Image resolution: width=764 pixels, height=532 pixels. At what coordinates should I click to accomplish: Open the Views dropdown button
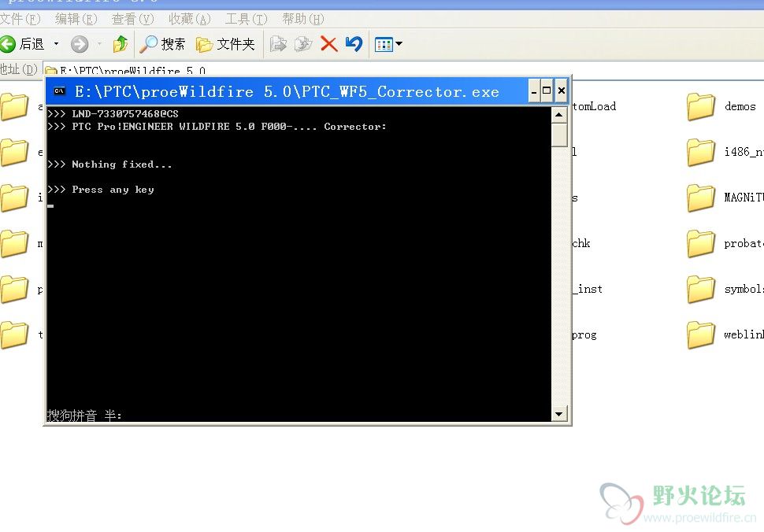click(x=388, y=44)
